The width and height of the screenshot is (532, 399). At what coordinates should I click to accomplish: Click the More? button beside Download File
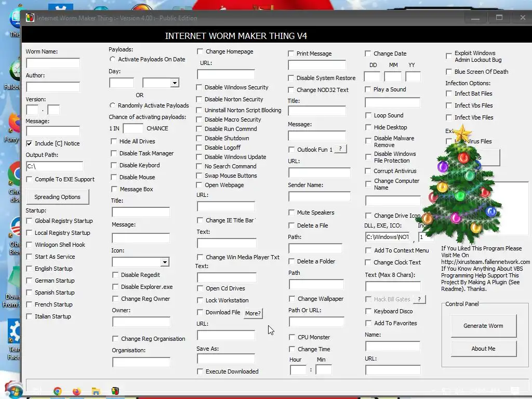point(253,313)
